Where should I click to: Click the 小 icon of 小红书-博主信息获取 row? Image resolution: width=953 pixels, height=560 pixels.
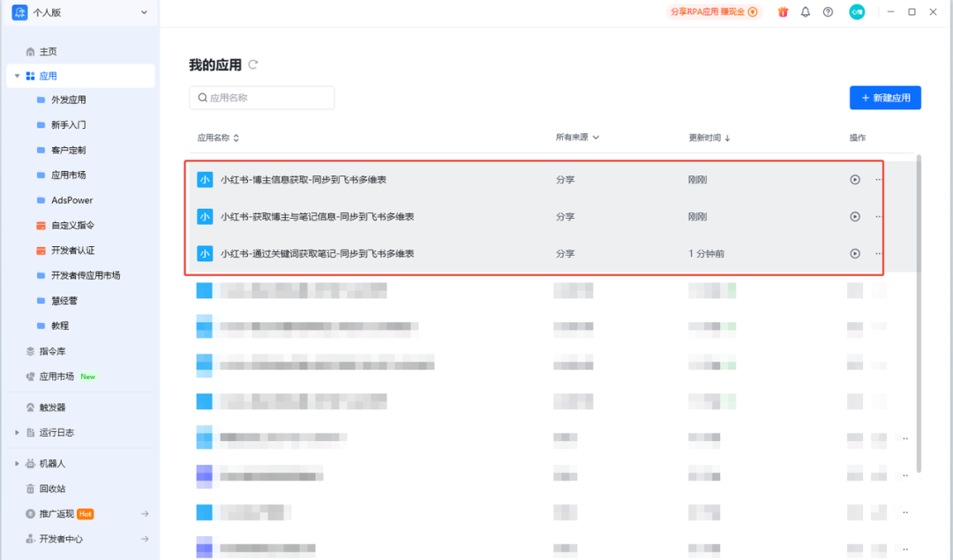coord(205,180)
